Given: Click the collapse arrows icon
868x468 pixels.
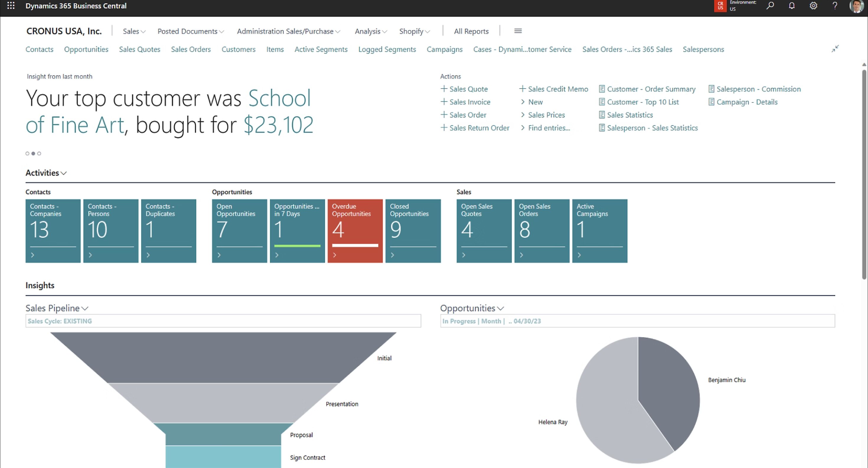Looking at the screenshot, I should click(x=835, y=49).
